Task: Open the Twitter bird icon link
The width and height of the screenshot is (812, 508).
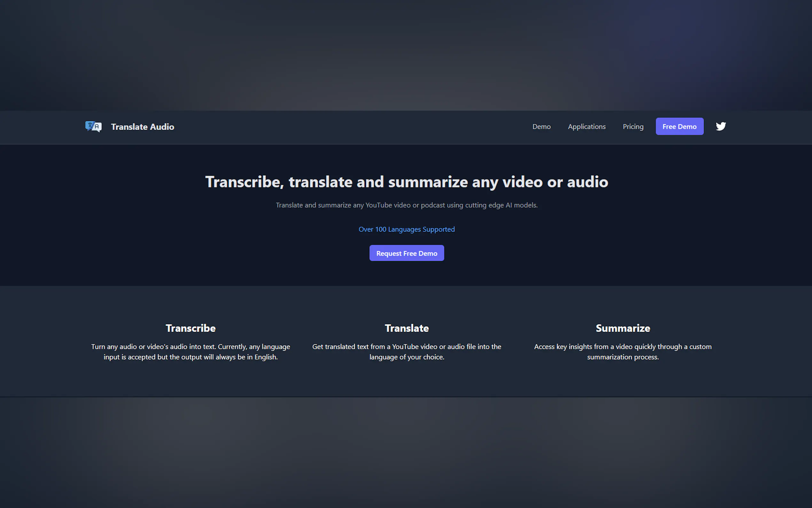Action: coord(721,126)
